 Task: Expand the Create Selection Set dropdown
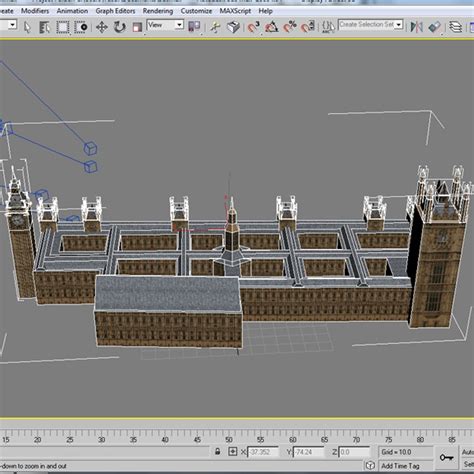coord(399,25)
